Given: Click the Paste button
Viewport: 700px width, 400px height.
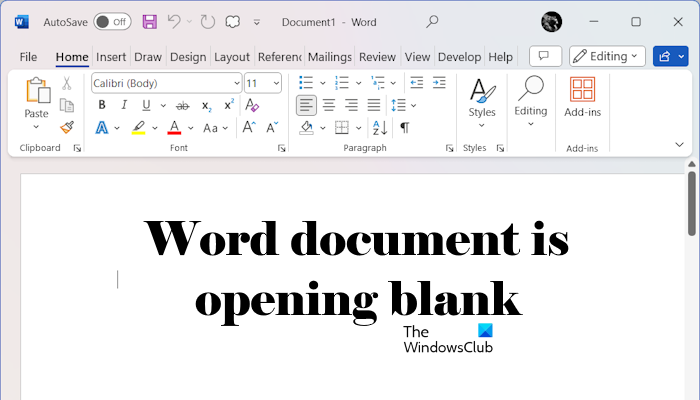Looking at the screenshot, I should pos(36,100).
